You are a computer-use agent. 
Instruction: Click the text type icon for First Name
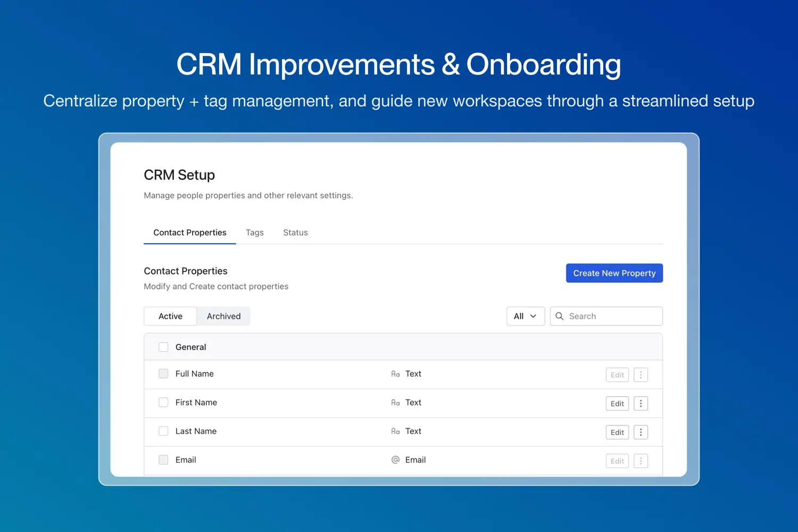coord(395,403)
